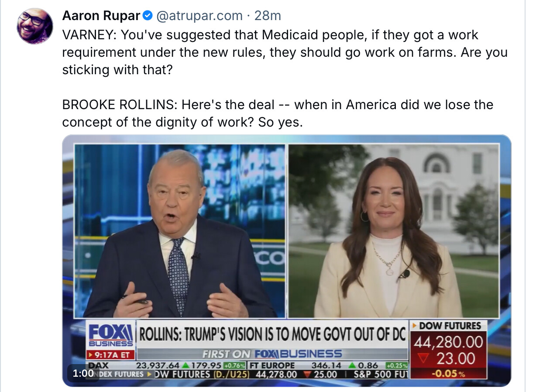Click the red down arrow beside 23.00
Screen dimensions: 536x392
click(422, 359)
